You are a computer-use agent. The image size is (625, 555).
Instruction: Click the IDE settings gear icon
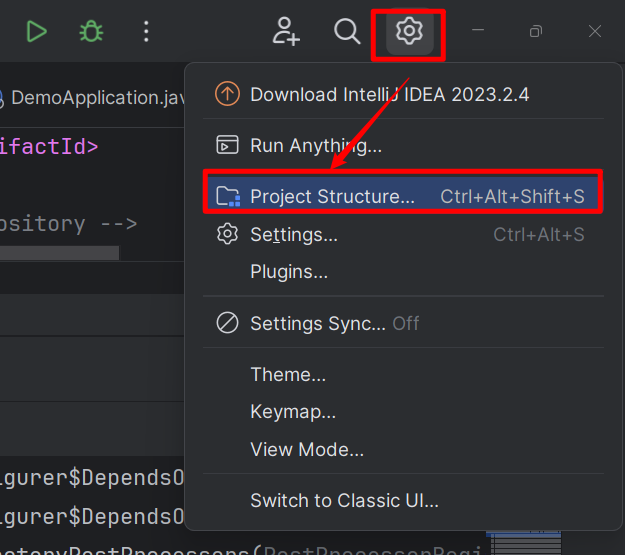click(x=408, y=32)
